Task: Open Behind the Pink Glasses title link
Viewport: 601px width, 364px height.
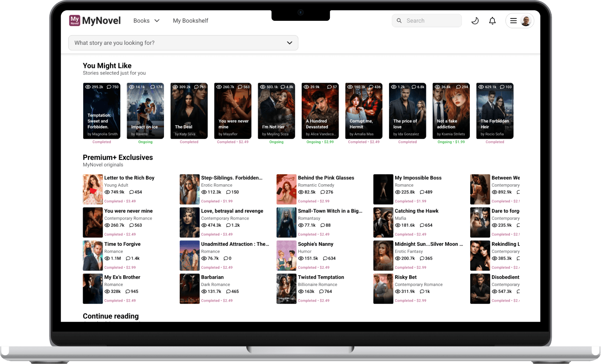Action: (326, 178)
